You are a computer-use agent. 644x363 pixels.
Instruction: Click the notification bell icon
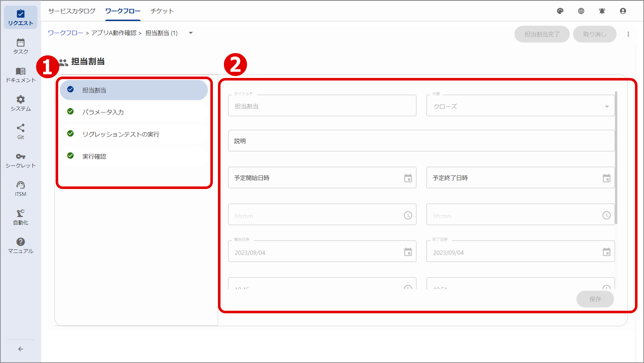click(602, 11)
